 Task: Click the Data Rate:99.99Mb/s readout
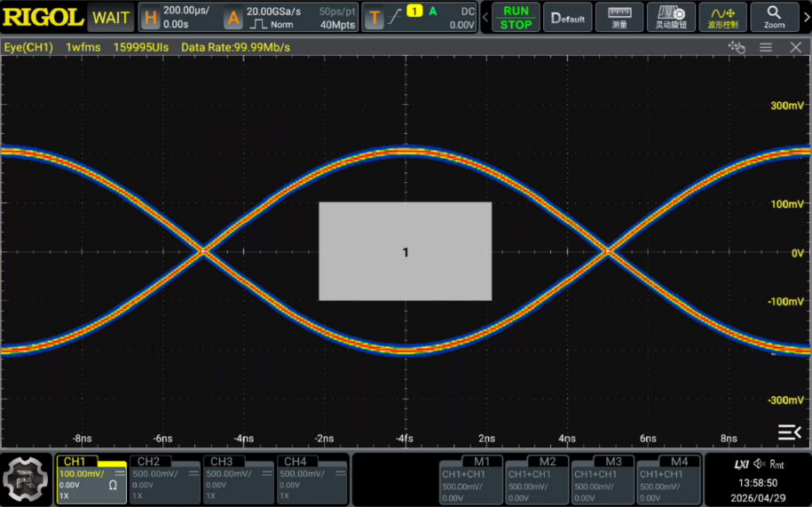pyautogui.click(x=236, y=48)
